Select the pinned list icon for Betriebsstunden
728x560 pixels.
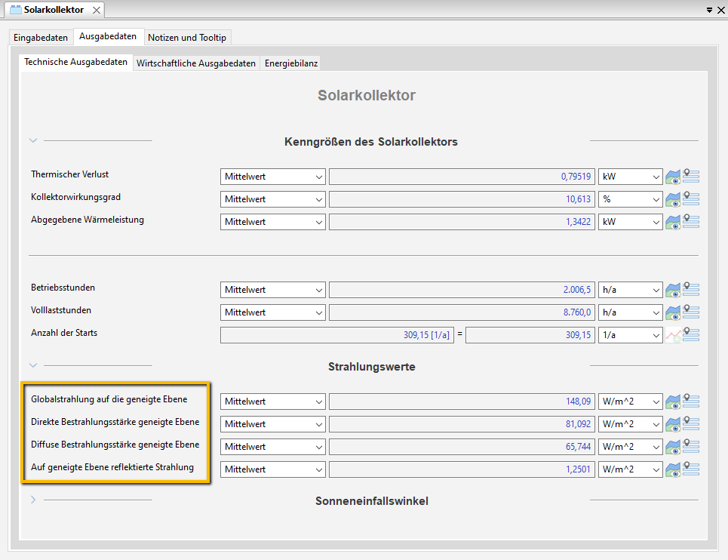coord(691,289)
